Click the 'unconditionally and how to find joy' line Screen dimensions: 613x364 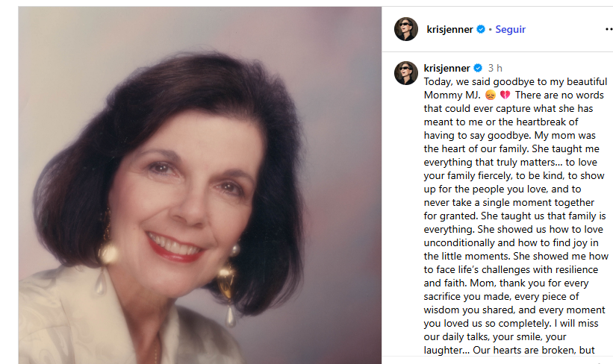[x=511, y=242]
